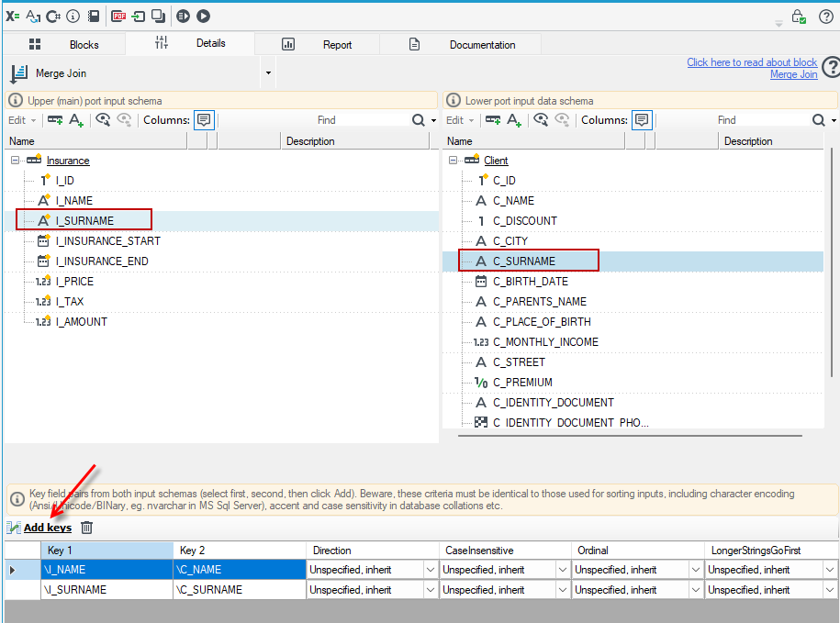Image resolution: width=840 pixels, height=623 pixels.
Task: Open the Edit dropdown in lower port toolbar
Action: click(x=460, y=120)
